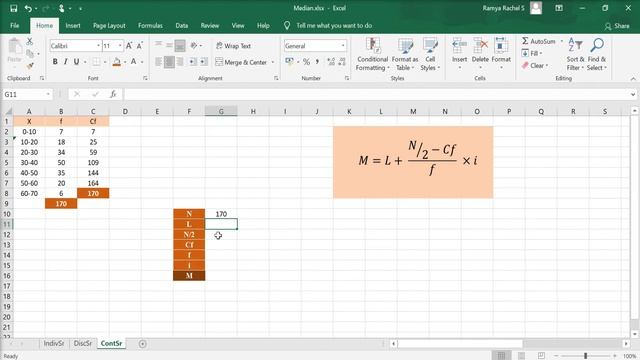Image resolution: width=640 pixels, height=360 pixels.
Task: Click the Borders icon
Action: click(x=96, y=62)
